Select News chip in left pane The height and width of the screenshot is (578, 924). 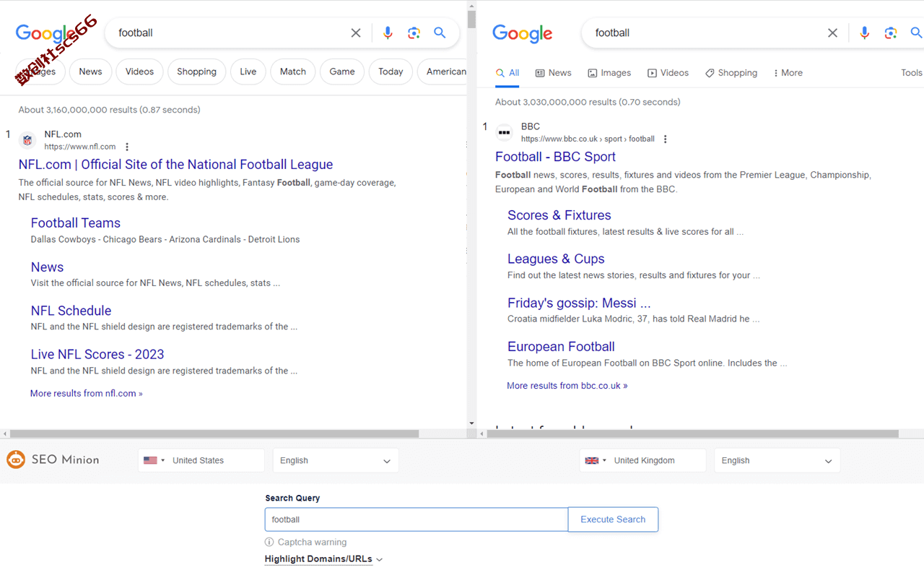pyautogui.click(x=90, y=72)
